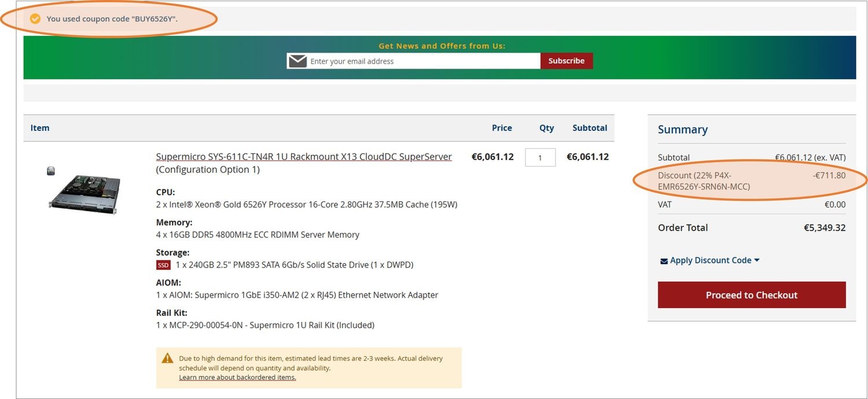Click the quantity field showing 1

tap(540, 158)
